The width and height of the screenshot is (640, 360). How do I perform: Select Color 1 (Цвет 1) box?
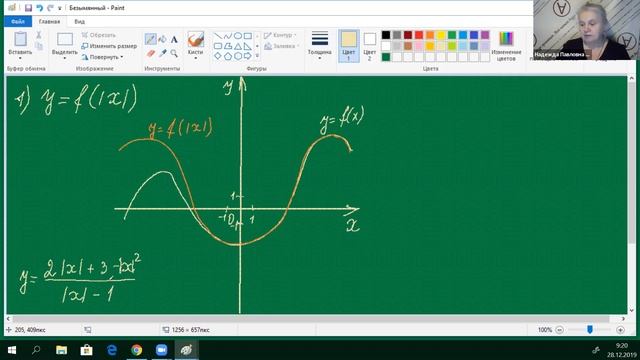[349, 46]
